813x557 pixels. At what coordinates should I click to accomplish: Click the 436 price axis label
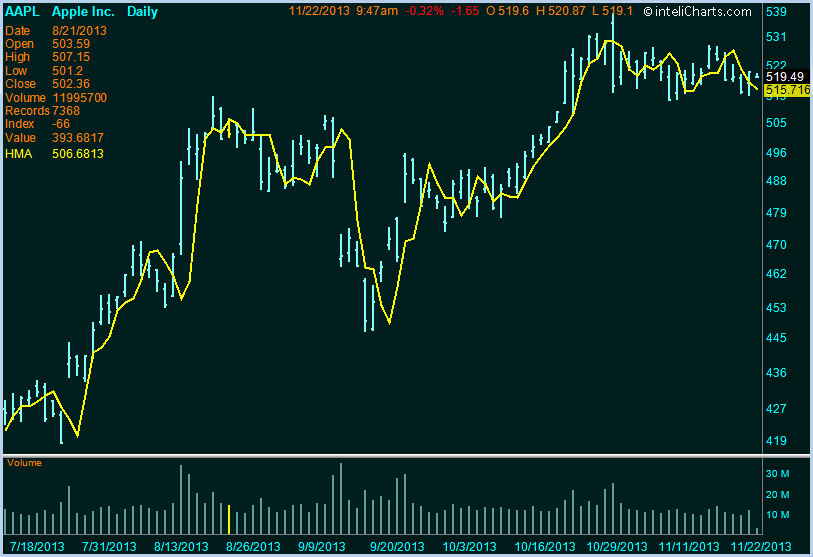coord(776,373)
